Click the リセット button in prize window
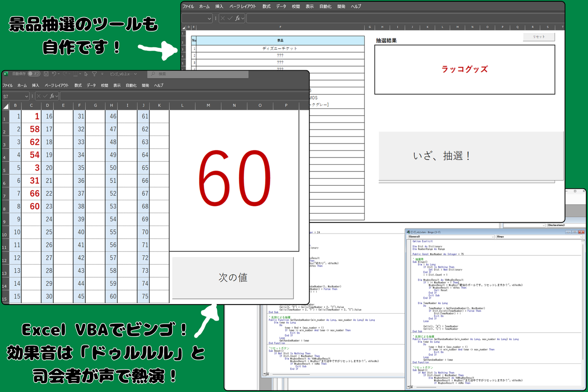588x392 pixels. point(539,37)
